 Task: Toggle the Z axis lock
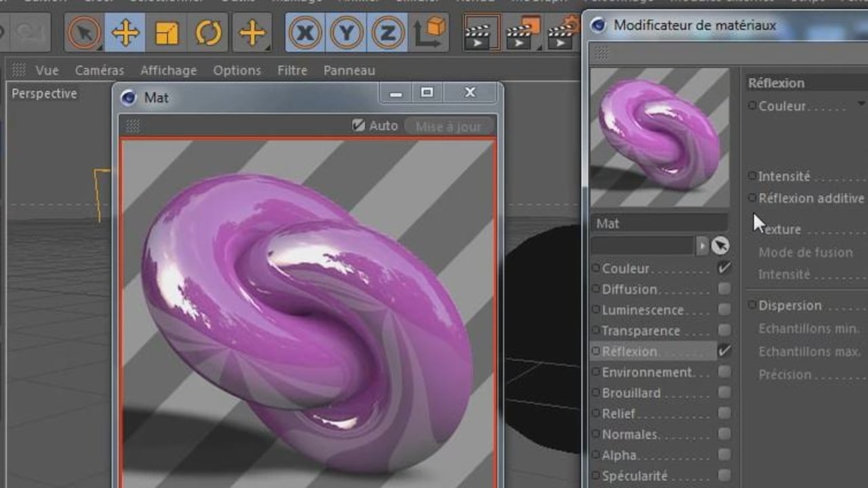387,33
